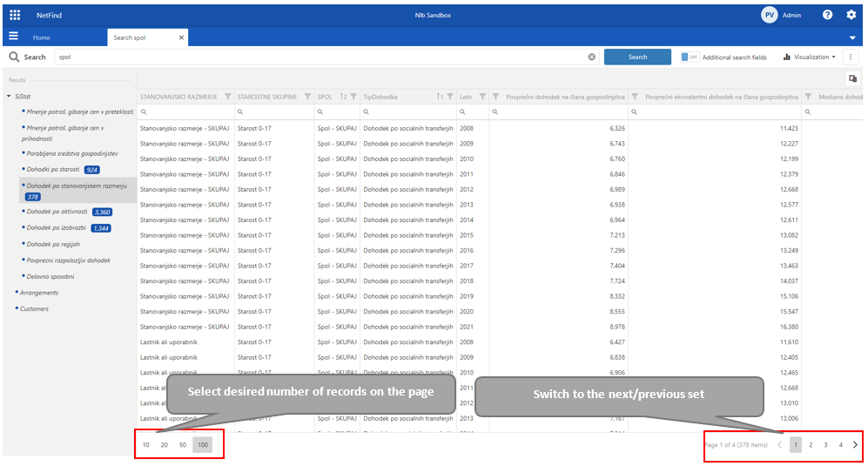Click the filter icon on Leto column
This screenshot has width=868, height=473.
coord(482,97)
